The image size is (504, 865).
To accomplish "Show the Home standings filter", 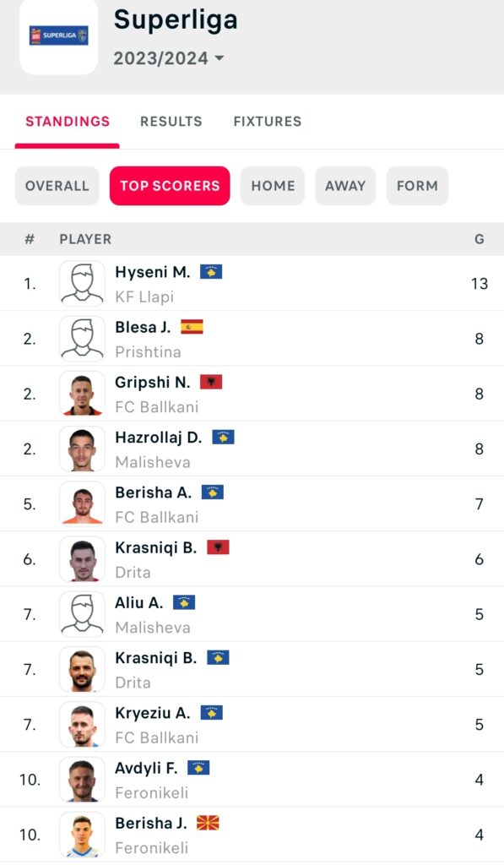I will 273,186.
